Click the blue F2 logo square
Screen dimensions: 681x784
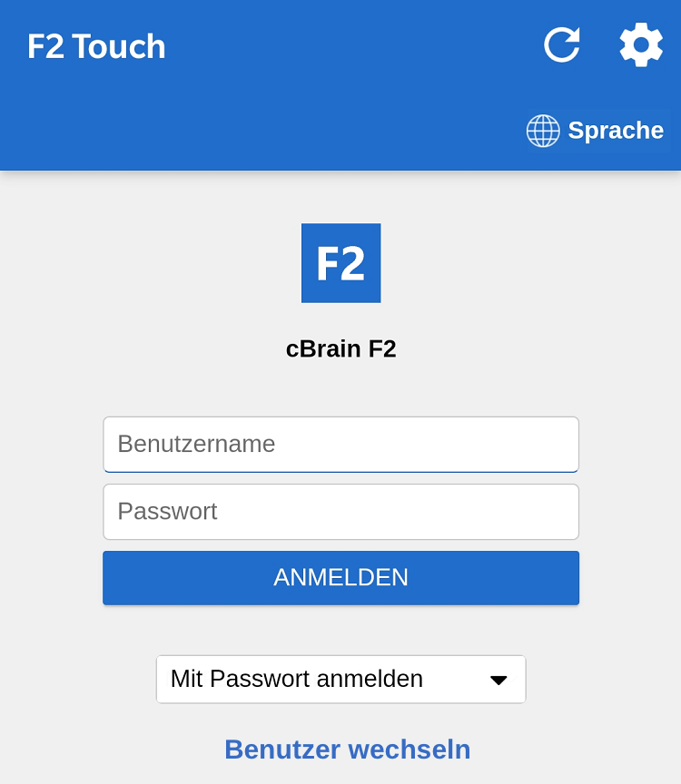pos(340,263)
